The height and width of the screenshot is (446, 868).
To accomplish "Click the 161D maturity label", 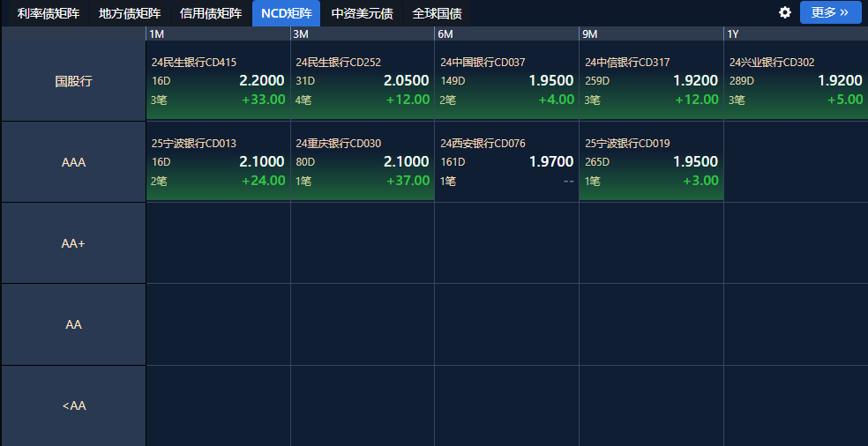I will (453, 163).
